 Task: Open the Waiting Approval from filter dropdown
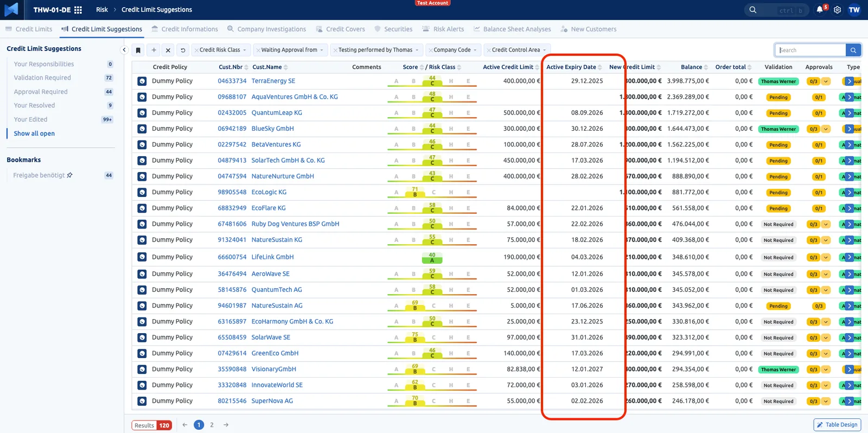(291, 50)
